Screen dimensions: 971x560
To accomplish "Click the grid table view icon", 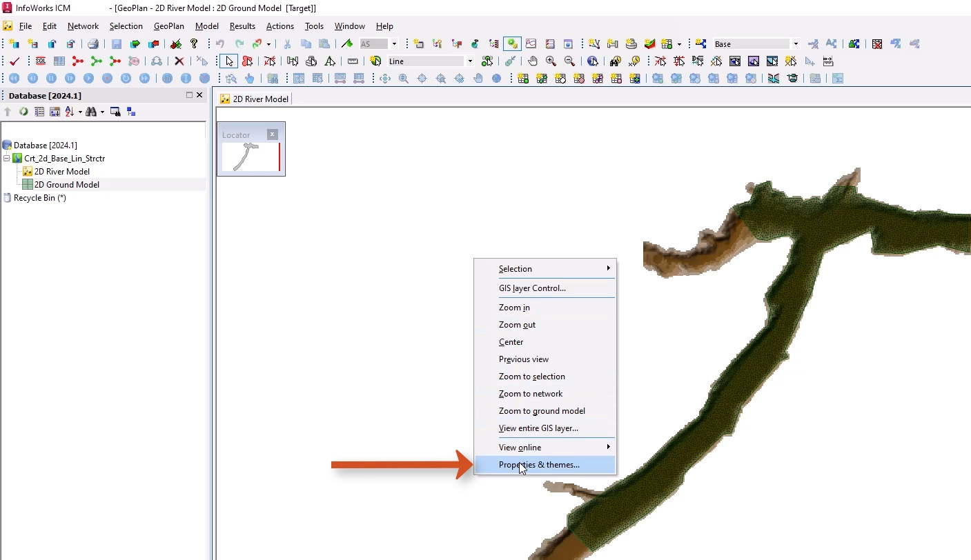I will pyautogui.click(x=59, y=61).
